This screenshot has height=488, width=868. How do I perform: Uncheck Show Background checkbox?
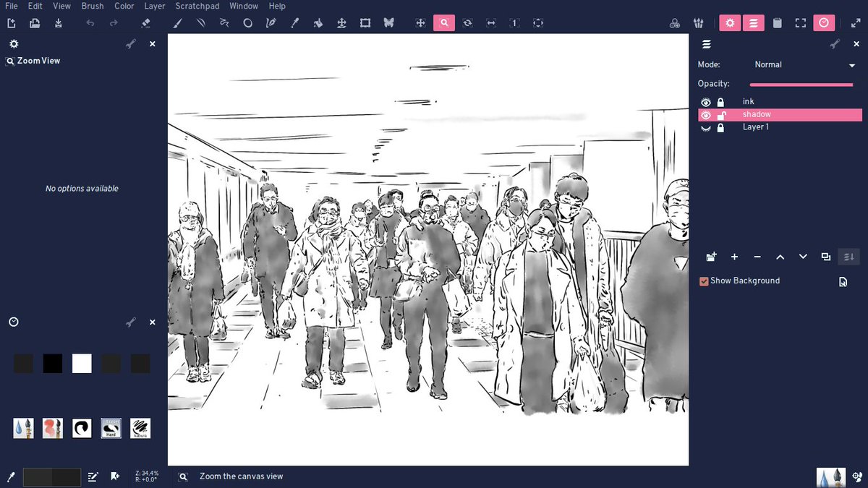coord(704,281)
